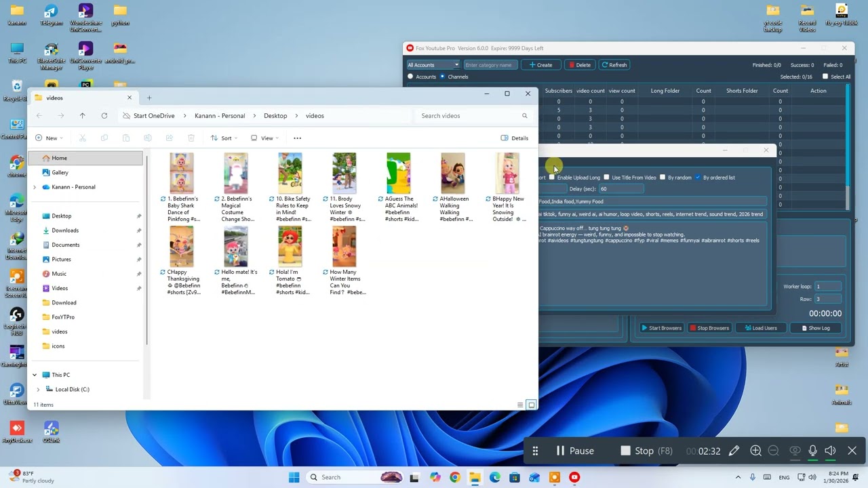The image size is (868, 488).
Task: Click the Pause recording button
Action: point(575,451)
